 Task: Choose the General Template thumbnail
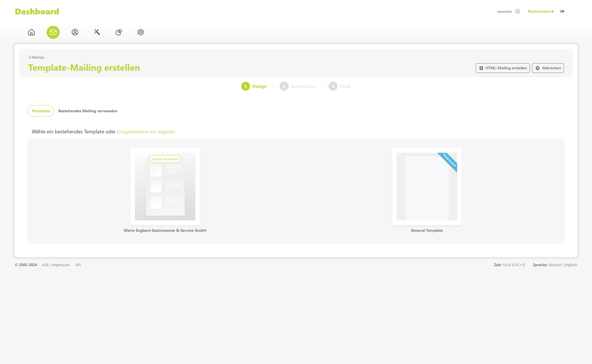click(x=427, y=186)
